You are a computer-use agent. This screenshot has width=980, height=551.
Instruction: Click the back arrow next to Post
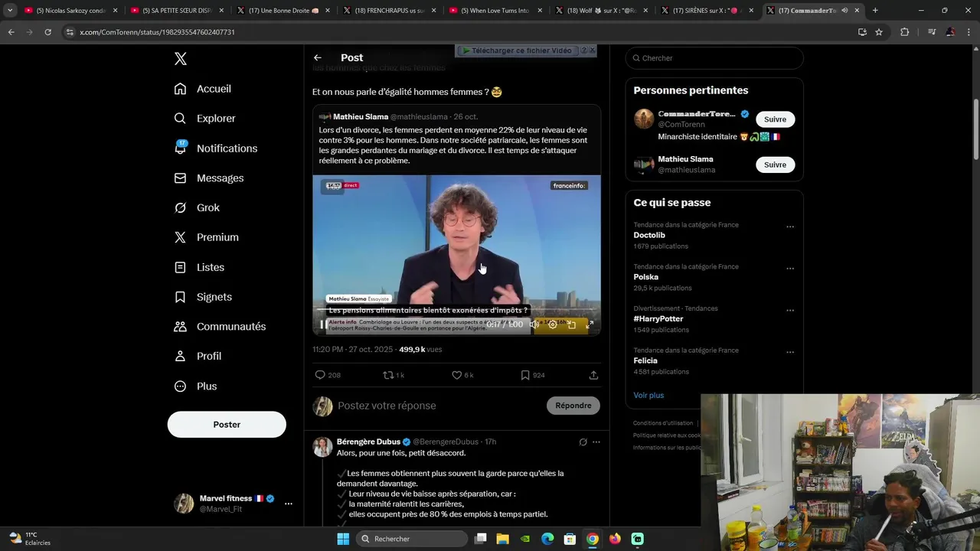(x=318, y=58)
